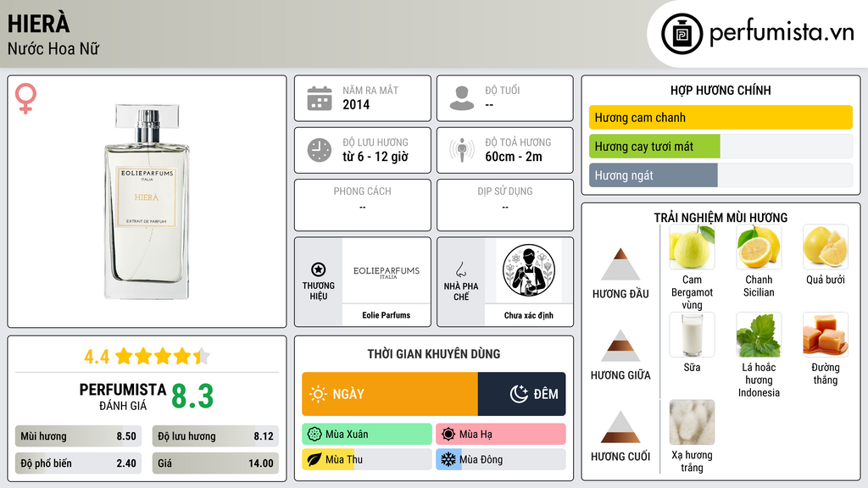Click the leaf icon for Mùa Thu
Image resolution: width=868 pixels, height=488 pixels.
(x=314, y=459)
